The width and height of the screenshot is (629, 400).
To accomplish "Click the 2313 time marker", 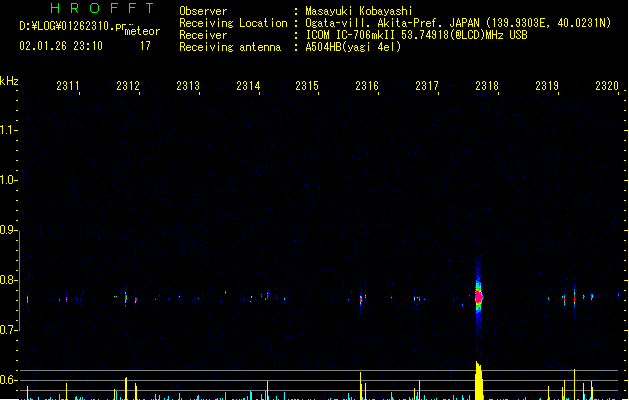I will pyautogui.click(x=188, y=86).
